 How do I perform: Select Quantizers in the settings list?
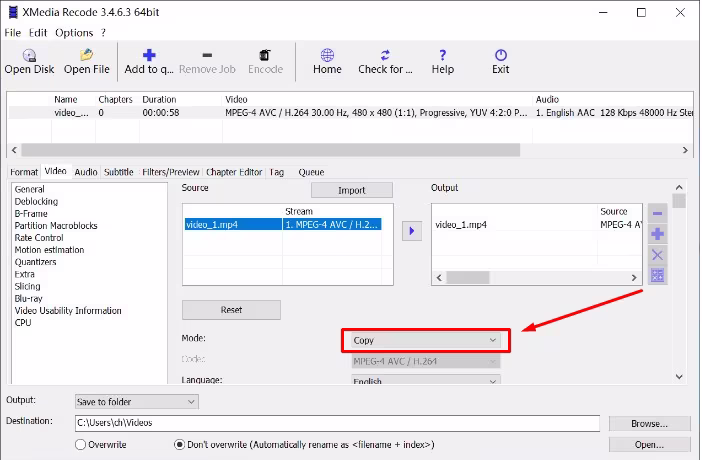click(35, 262)
